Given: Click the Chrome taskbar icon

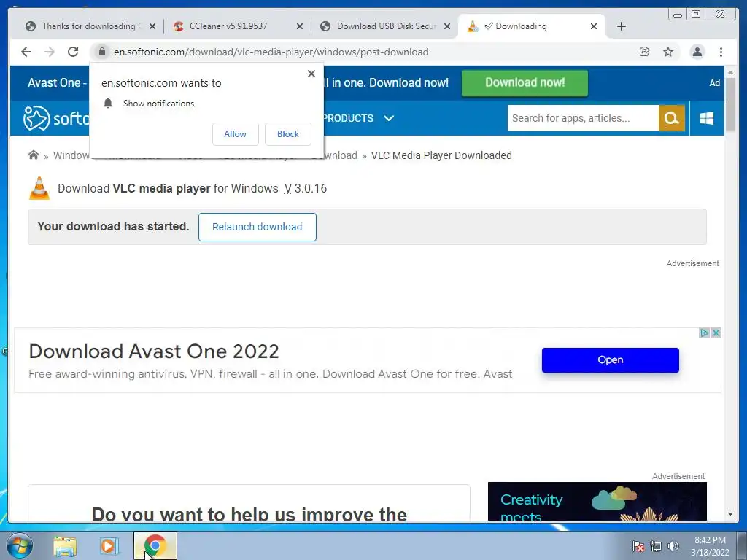Looking at the screenshot, I should tap(155, 545).
